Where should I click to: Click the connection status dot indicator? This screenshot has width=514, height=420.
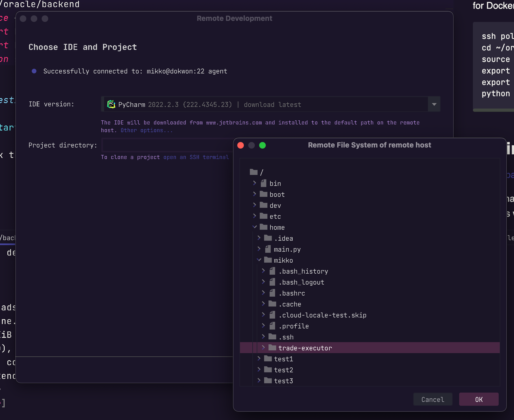pos(34,71)
